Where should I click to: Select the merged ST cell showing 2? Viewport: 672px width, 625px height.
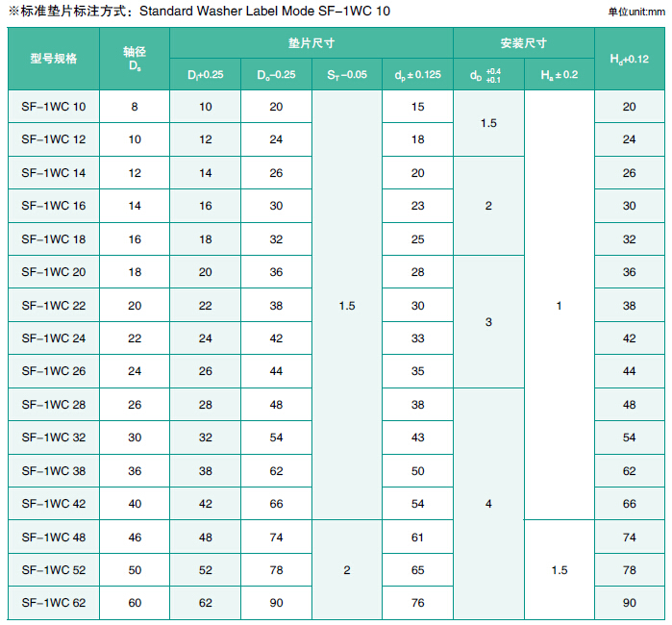click(x=347, y=570)
